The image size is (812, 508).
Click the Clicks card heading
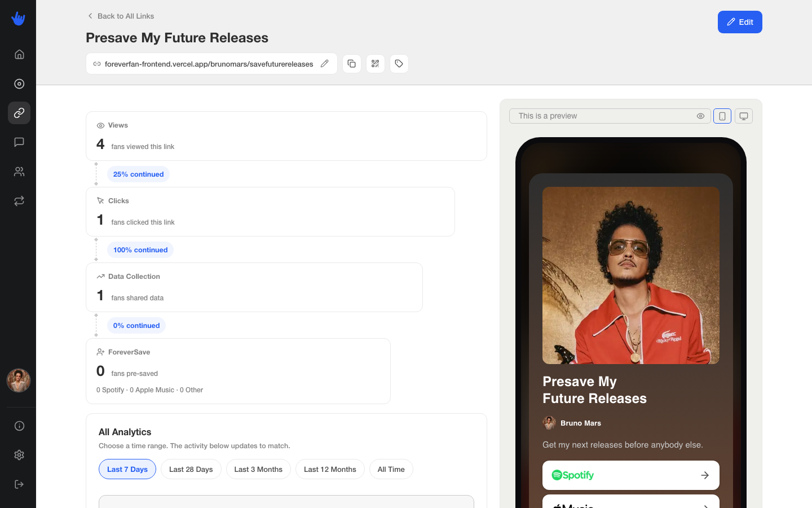pyautogui.click(x=118, y=201)
